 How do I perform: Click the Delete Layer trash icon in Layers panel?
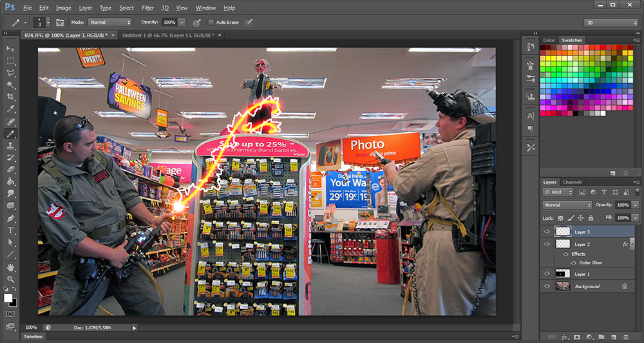click(626, 337)
